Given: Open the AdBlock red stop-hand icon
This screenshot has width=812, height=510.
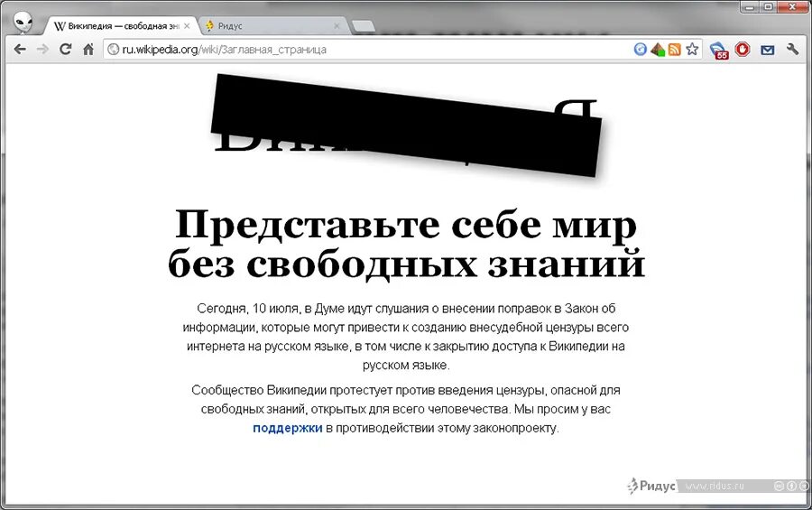Looking at the screenshot, I should (743, 50).
